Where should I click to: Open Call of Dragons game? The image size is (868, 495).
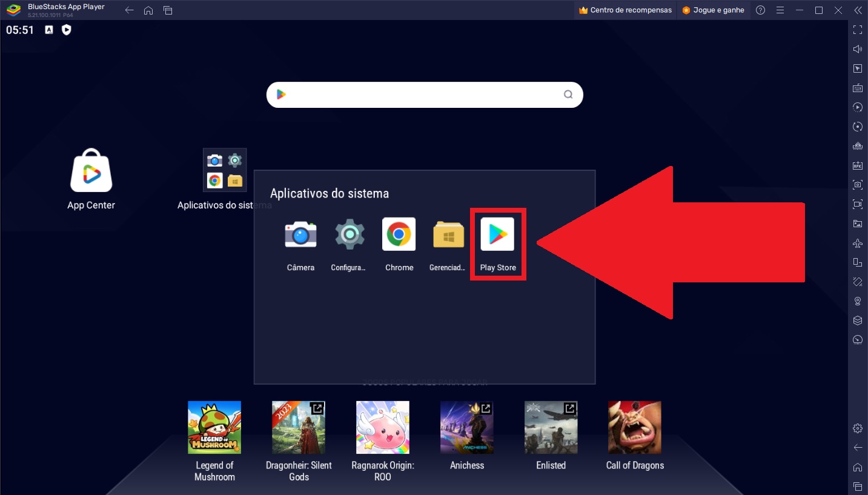point(635,427)
